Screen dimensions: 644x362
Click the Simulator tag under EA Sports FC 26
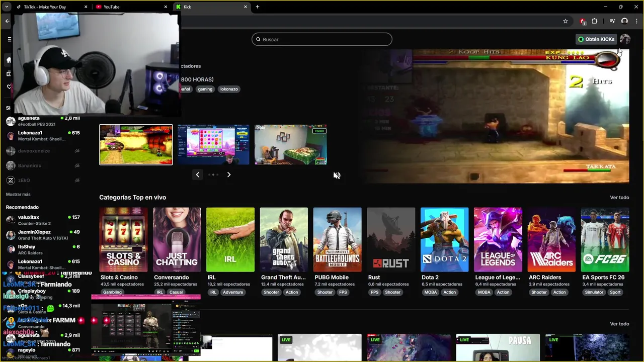(594, 292)
